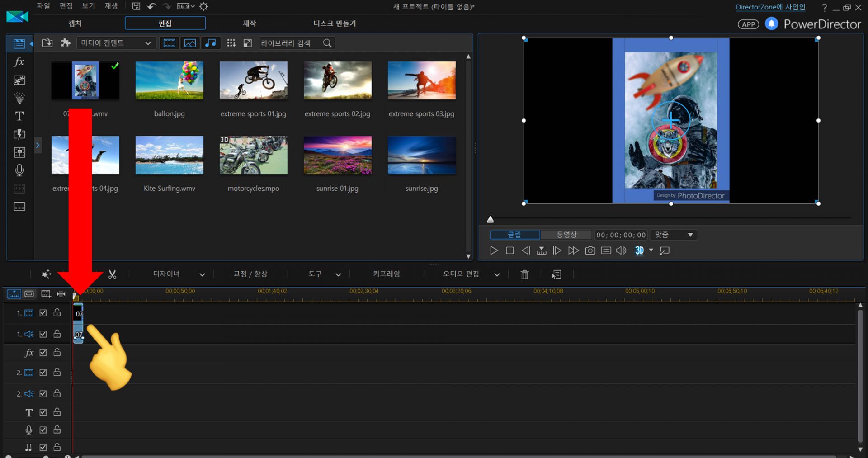Click the preview seek slider handle
The height and width of the screenshot is (458, 868).
point(490,220)
